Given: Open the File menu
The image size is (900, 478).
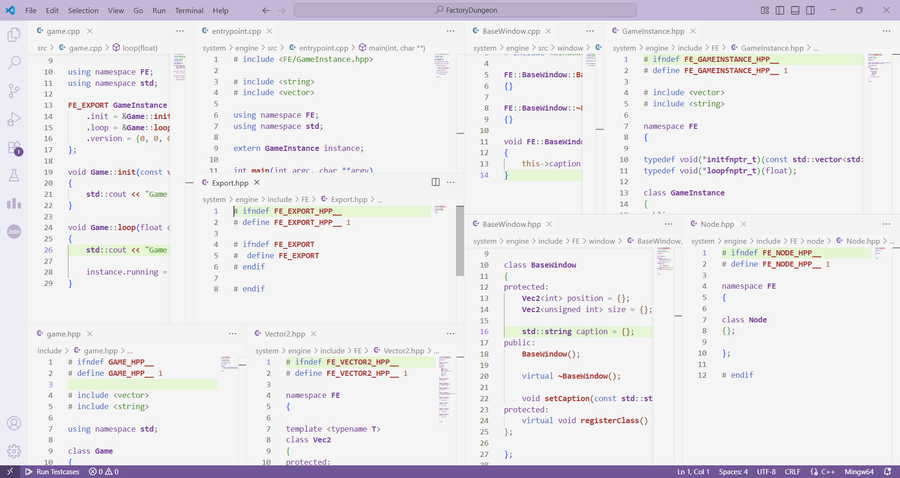Looking at the screenshot, I should click(x=31, y=10).
